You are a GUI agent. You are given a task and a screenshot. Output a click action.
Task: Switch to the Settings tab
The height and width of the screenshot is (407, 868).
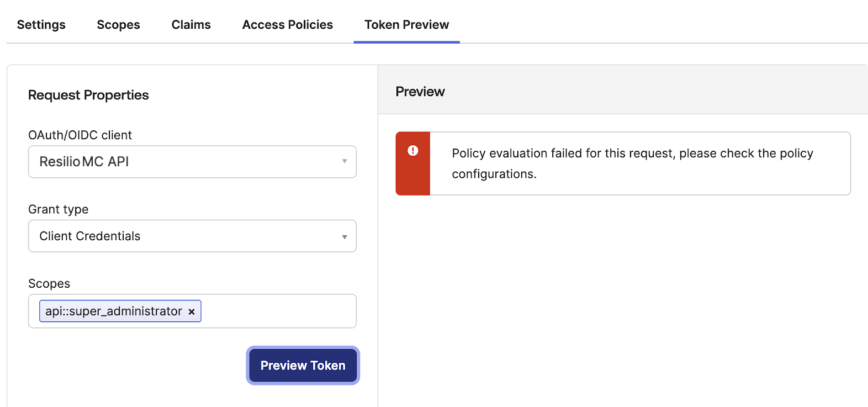tap(41, 25)
